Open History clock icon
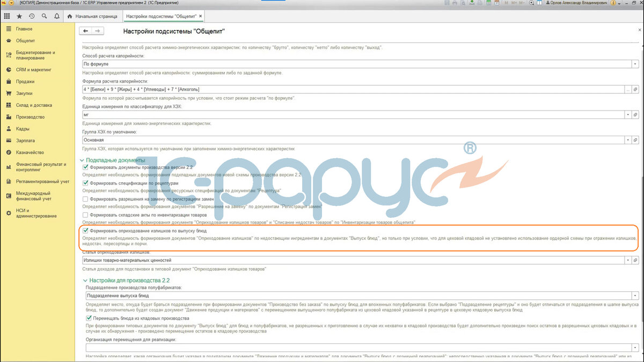Image resolution: width=644 pixels, height=362 pixels. click(x=32, y=16)
